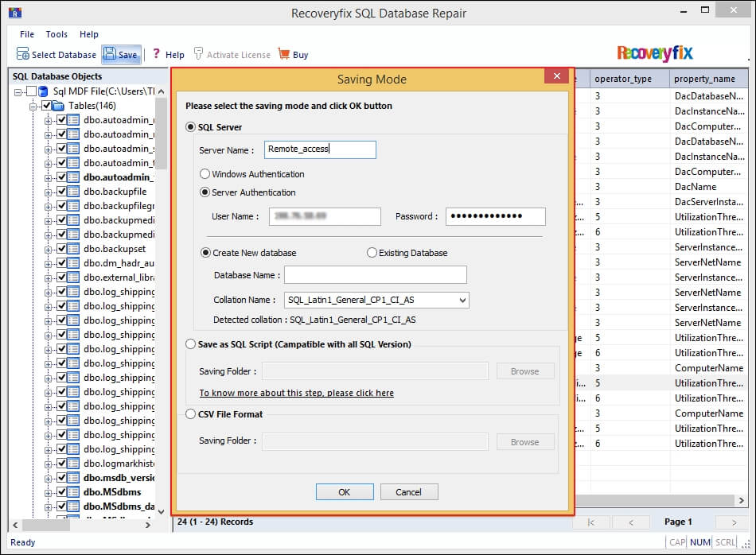This screenshot has width=756, height=555.
Task: Click the operator_type column header
Action: 629,79
